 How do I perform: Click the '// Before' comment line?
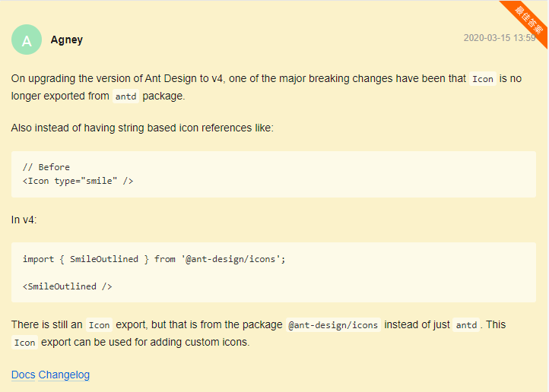[x=46, y=167]
